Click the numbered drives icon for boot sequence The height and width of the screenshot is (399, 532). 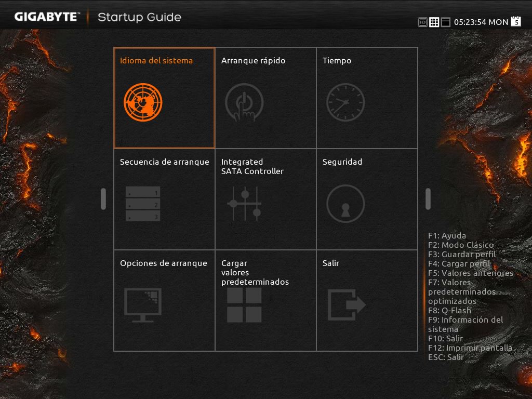click(143, 204)
